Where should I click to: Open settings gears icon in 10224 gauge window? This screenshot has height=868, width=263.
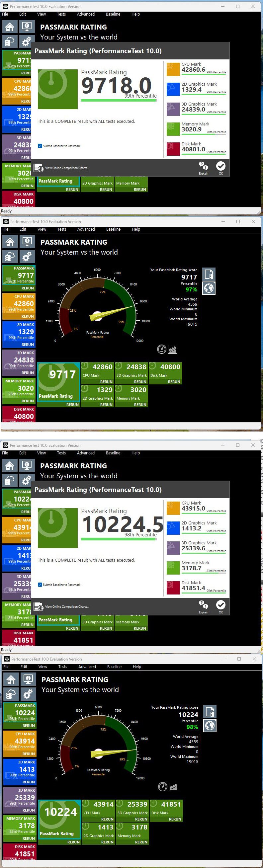(28, 694)
